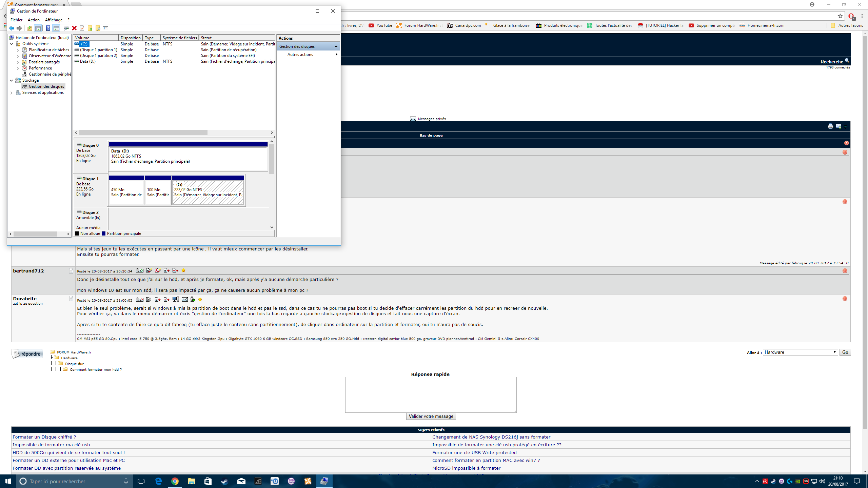Click the envelope icon on Durabrite's post
Screen dimensions: 868x488
pyautogui.click(x=184, y=299)
